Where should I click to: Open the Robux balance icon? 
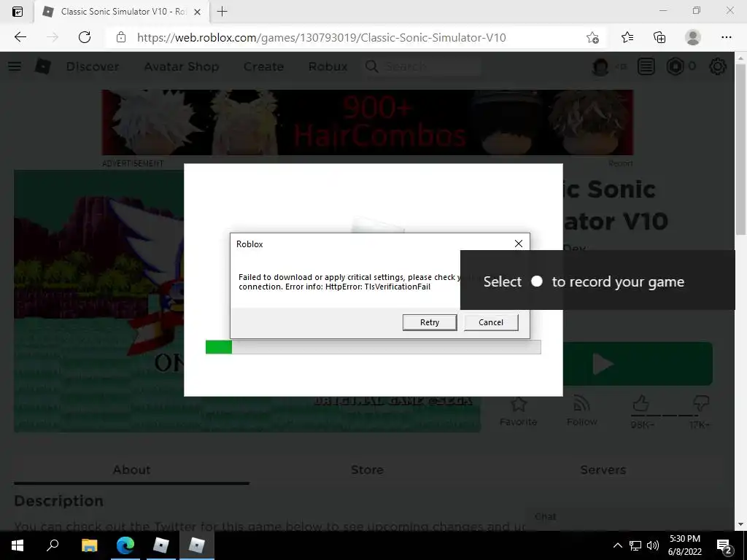(x=675, y=66)
